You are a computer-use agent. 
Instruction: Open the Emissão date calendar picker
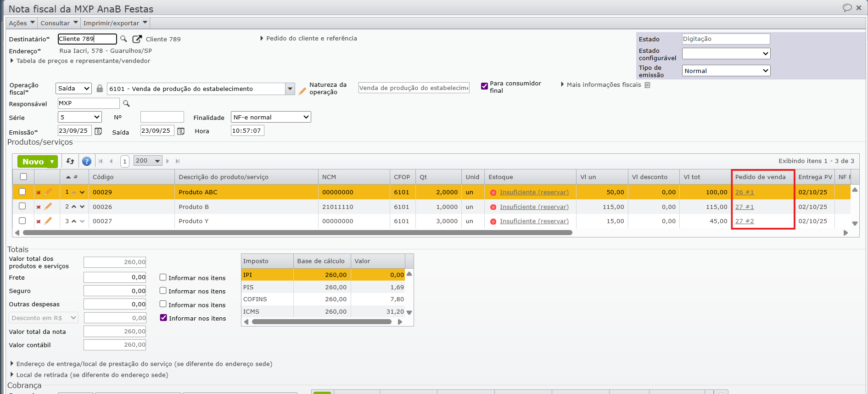pyautogui.click(x=98, y=131)
